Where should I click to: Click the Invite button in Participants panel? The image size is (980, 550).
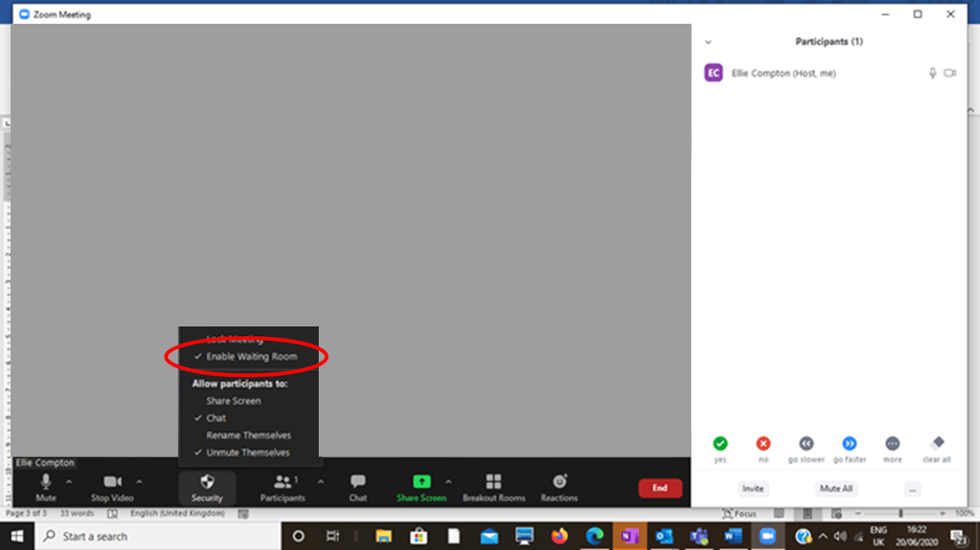[x=753, y=488]
